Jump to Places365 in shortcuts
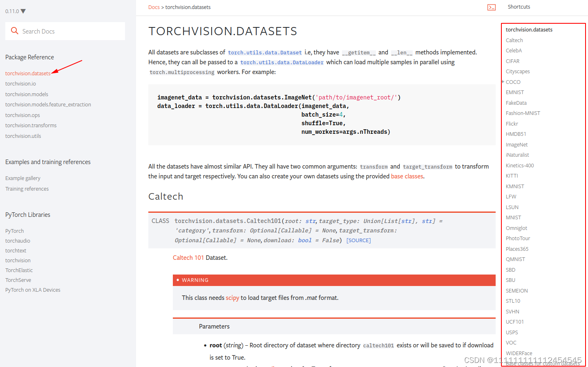The width and height of the screenshot is (588, 367). (517, 249)
